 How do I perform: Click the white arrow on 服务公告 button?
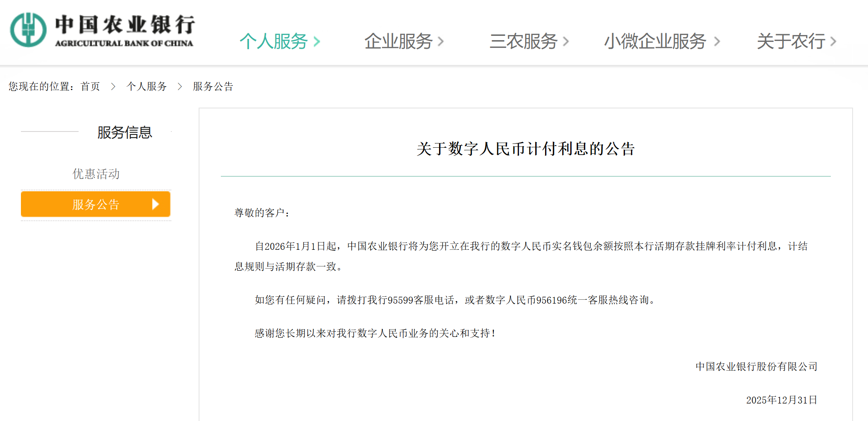tap(155, 204)
